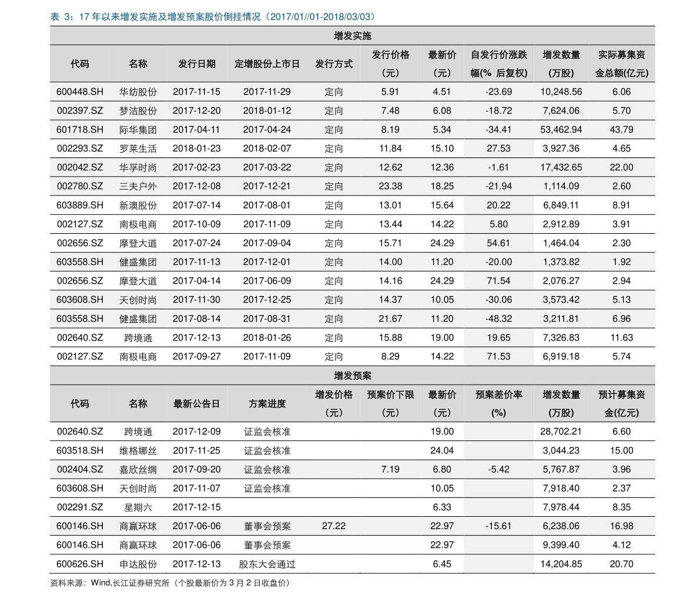Image resolution: width=700 pixels, height=599 pixels.
Task: Click the 健盛集团 row dated 2017-11-13
Action: [139, 261]
